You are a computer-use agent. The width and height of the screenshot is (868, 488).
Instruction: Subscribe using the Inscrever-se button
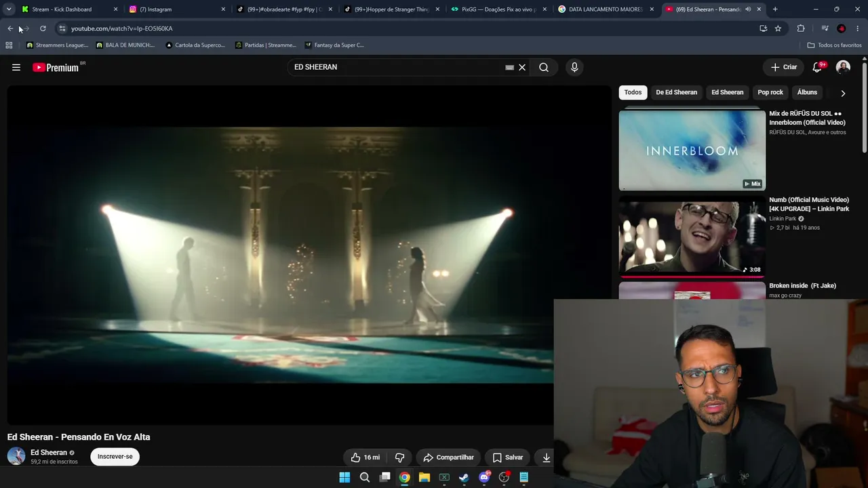tap(115, 457)
